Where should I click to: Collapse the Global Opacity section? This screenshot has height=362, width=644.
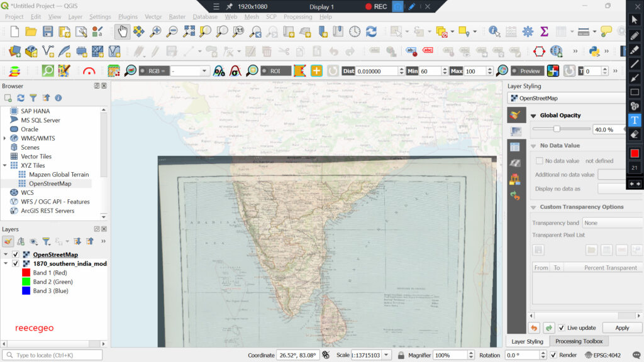coord(533,116)
